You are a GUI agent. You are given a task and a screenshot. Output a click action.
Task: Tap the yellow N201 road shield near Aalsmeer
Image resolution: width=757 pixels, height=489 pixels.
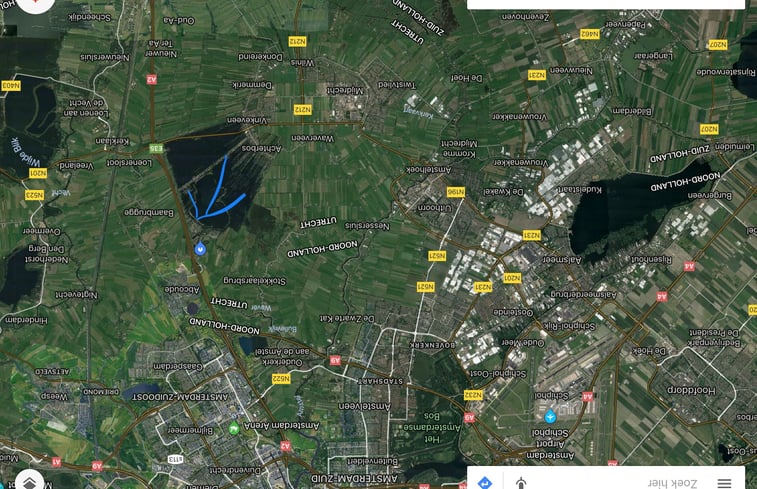point(512,278)
